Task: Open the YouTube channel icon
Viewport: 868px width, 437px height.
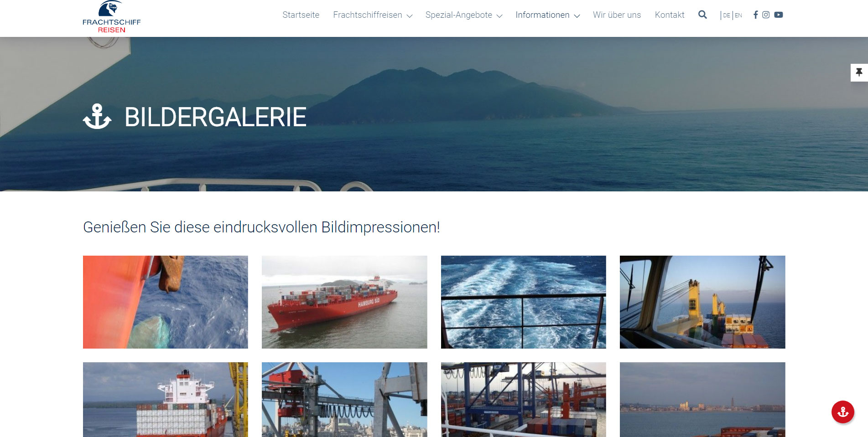Action: [x=779, y=15]
